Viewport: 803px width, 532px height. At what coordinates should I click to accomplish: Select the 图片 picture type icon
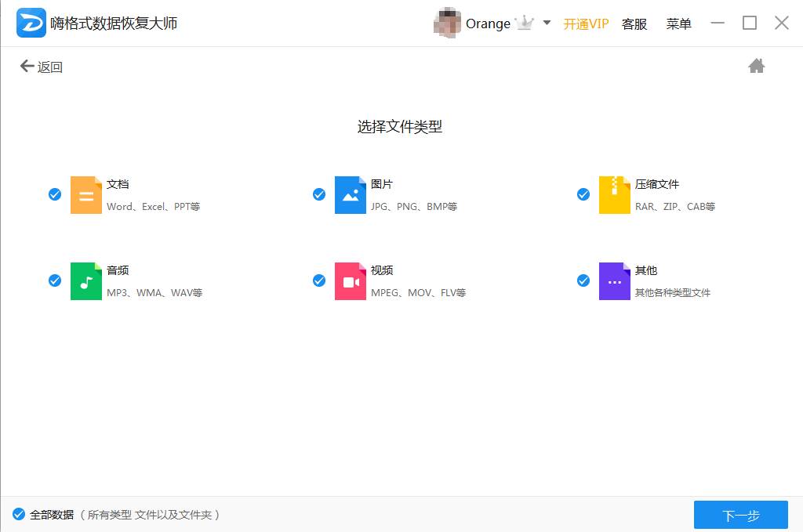pos(350,195)
